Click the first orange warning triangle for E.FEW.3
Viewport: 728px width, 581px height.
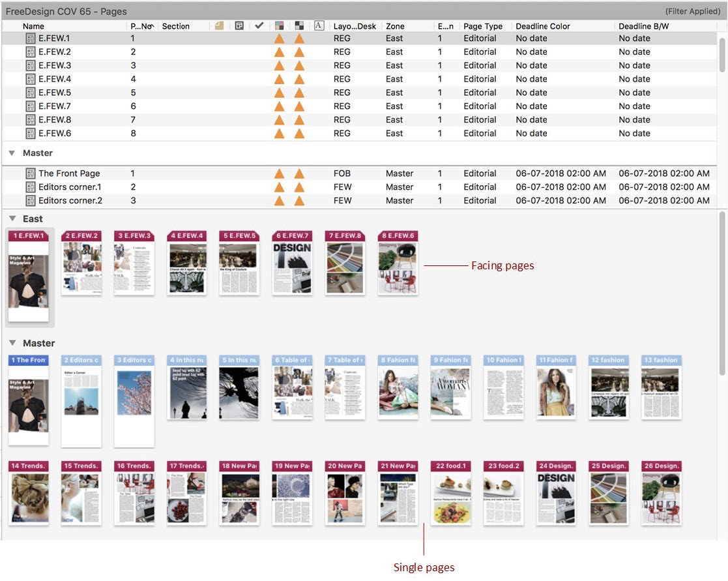point(279,65)
